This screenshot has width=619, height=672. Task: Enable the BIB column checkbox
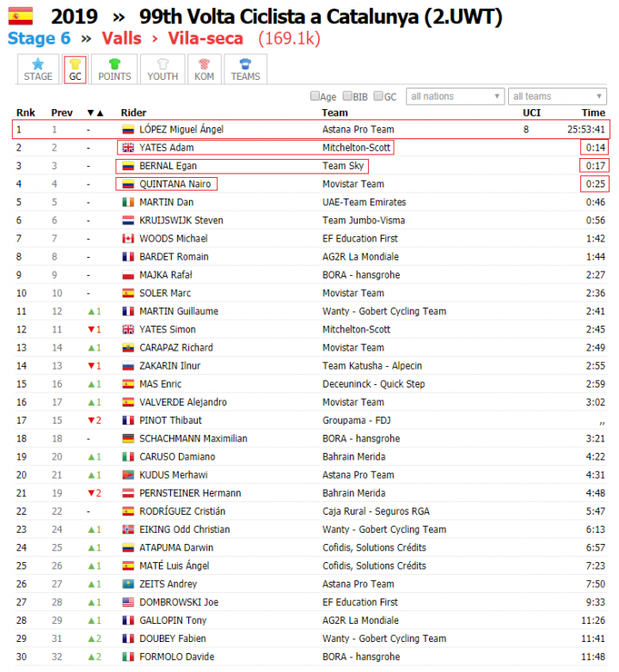click(347, 96)
